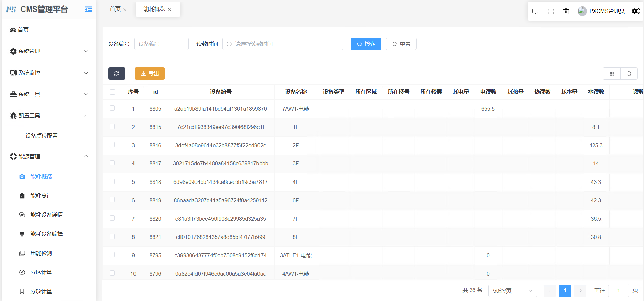
Task: Click the cell 7AW1-电能
Action: 296,109
